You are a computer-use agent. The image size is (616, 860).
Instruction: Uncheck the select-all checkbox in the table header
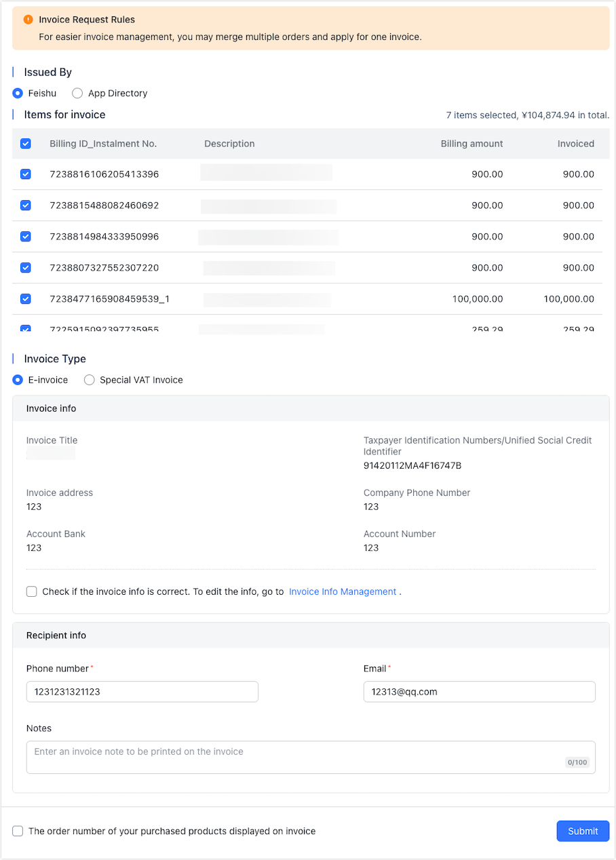[x=25, y=144]
